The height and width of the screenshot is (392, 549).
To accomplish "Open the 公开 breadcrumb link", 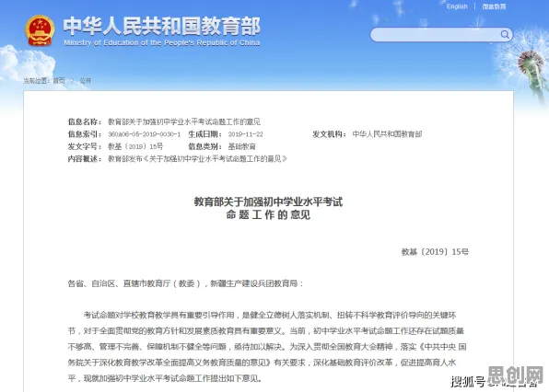I will 85,81.
